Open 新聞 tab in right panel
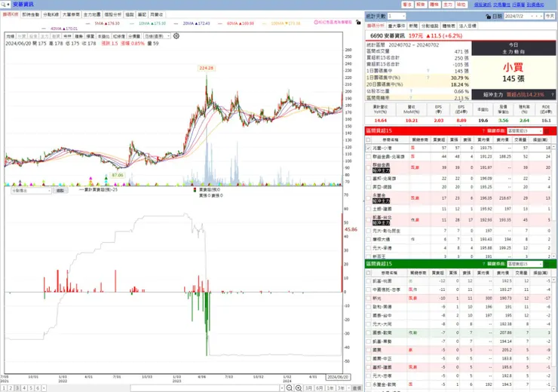This screenshot has height=392, width=558. (x=413, y=26)
